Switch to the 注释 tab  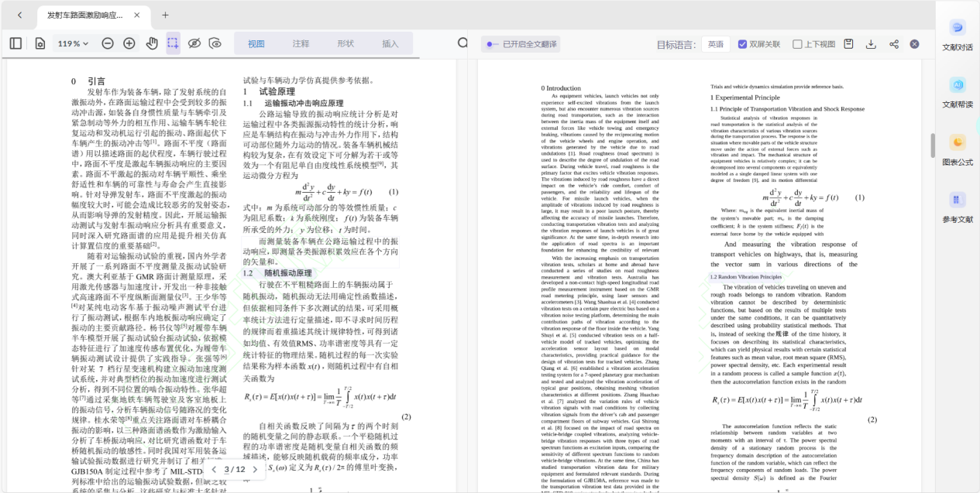(x=301, y=43)
